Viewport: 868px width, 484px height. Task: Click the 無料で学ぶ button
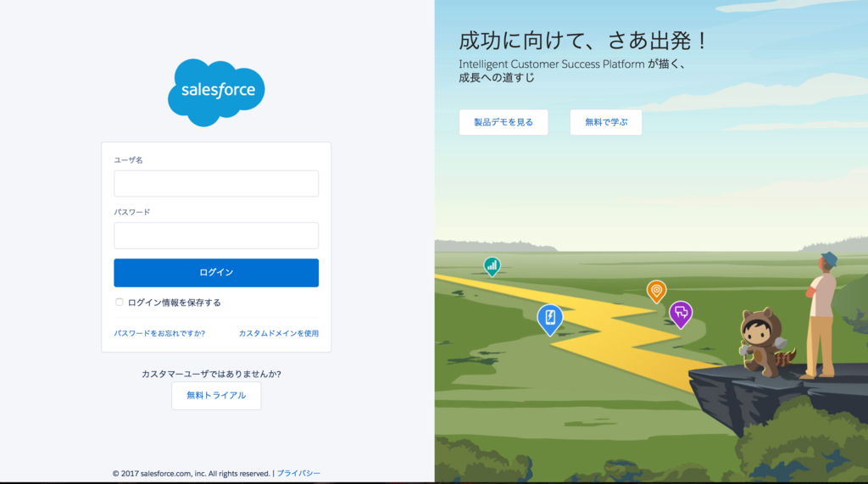pos(606,122)
